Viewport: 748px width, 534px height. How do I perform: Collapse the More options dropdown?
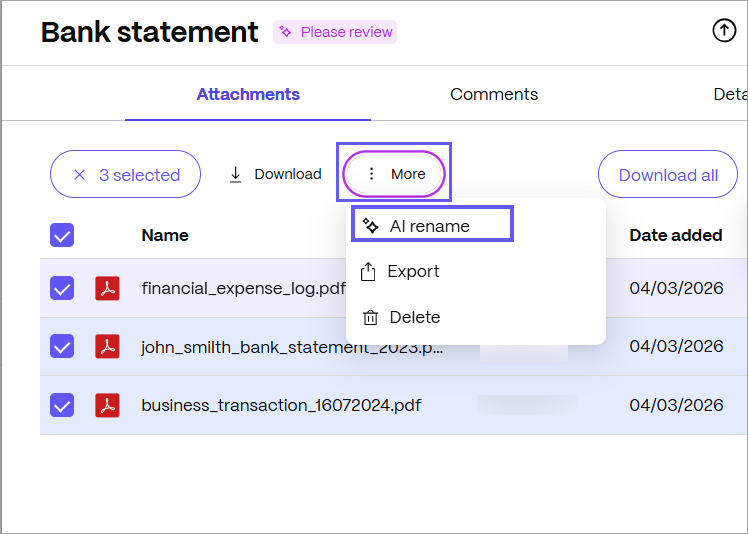point(395,174)
